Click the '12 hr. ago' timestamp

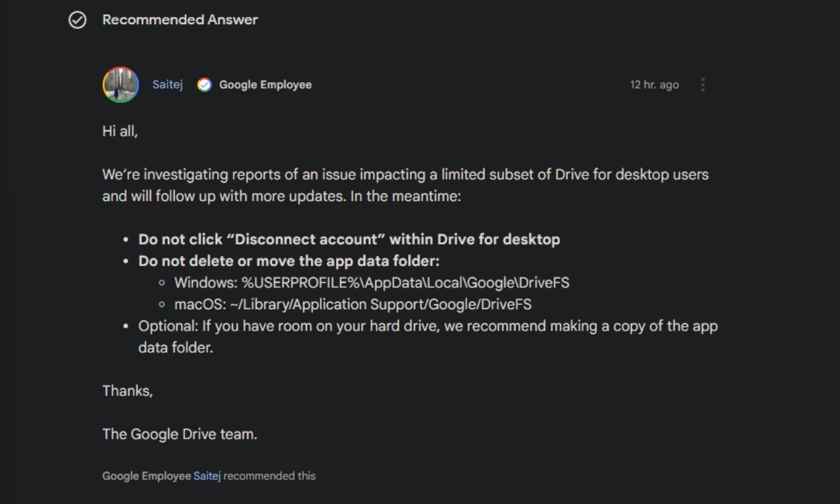(x=655, y=85)
